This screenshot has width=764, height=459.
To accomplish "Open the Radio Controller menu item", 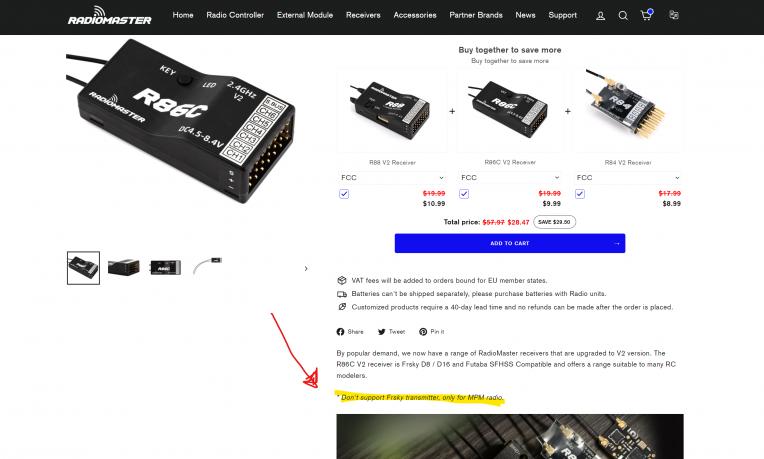I will 235,15.
